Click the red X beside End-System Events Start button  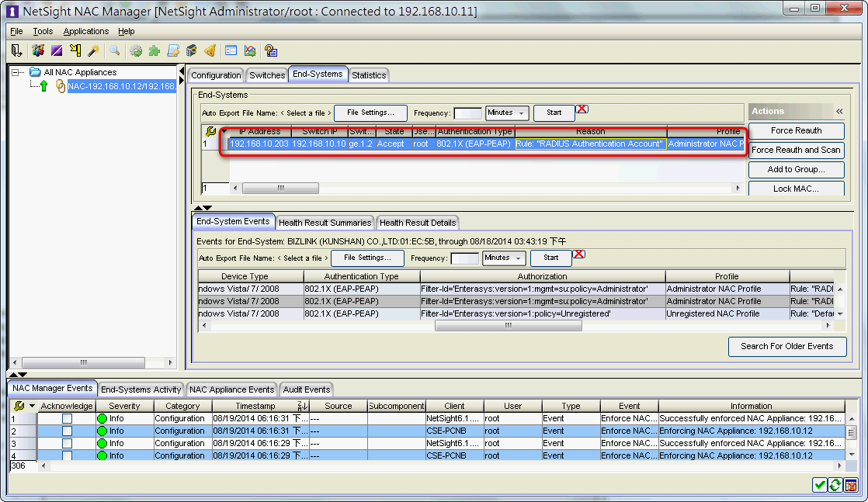[x=579, y=254]
